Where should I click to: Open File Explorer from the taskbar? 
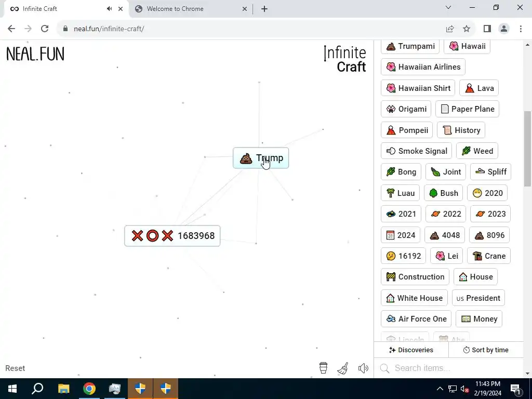[63, 389]
